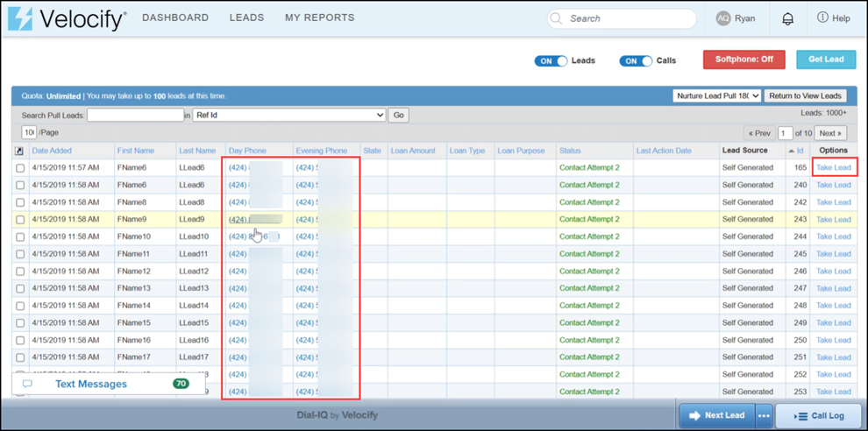The image size is (868, 431).
Task: Open the LEADS menu
Action: 247,18
